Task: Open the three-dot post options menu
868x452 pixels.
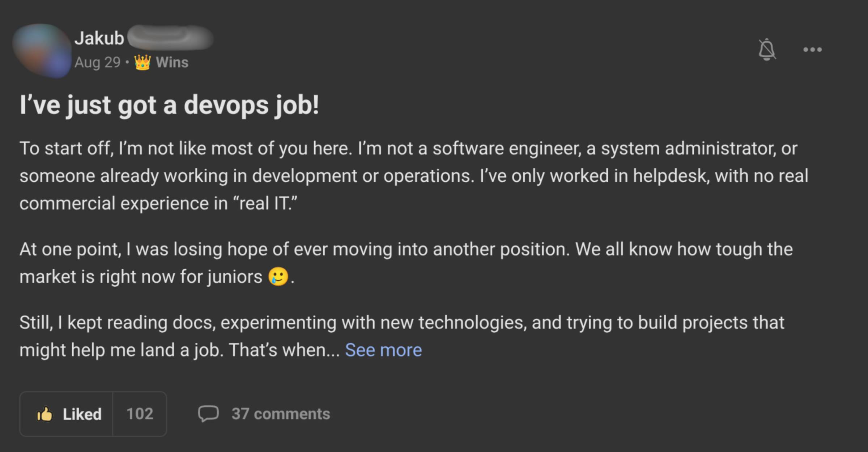Action: [812, 50]
